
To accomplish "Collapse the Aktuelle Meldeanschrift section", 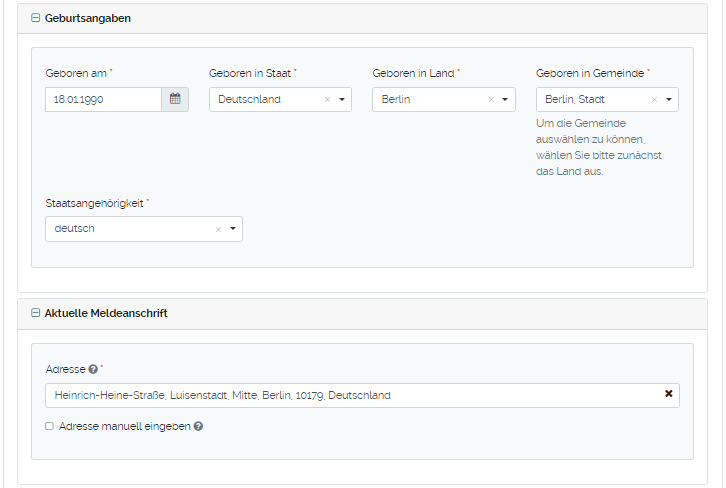I will pos(36,313).
